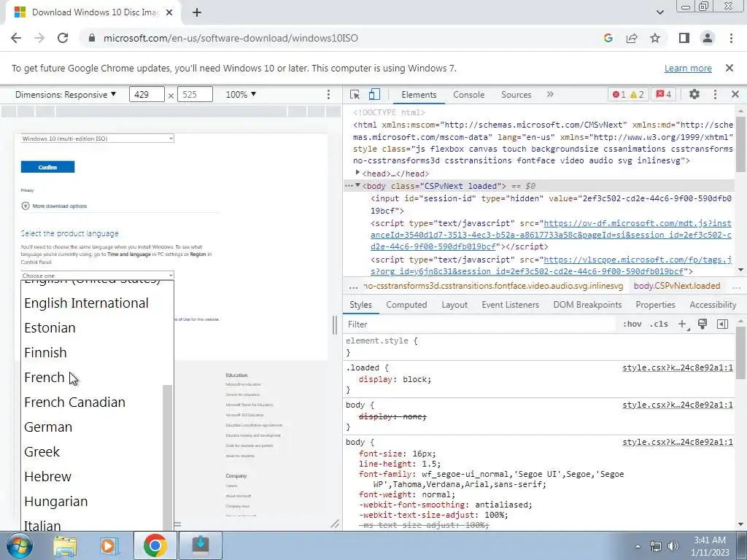Open device toolbar more options
This screenshot has width=747, height=560.
(x=328, y=94)
